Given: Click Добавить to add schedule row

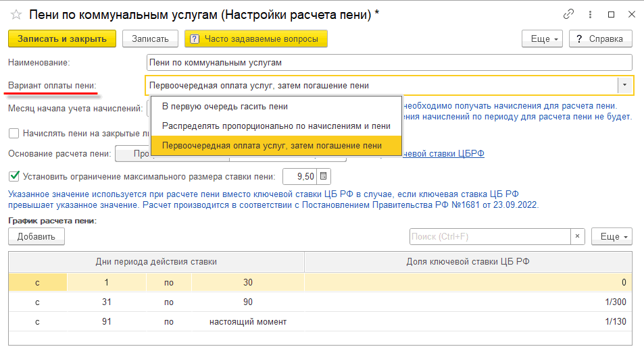Looking at the screenshot, I should (x=36, y=236).
